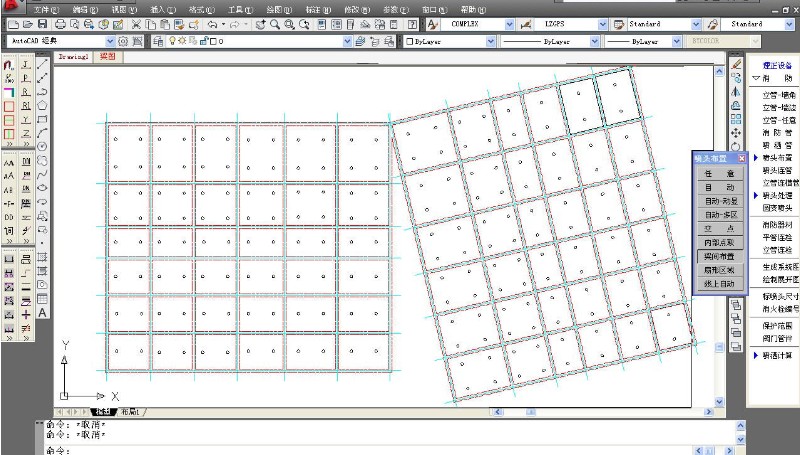Click the Workspace settings gear icon

pyautogui.click(x=123, y=41)
